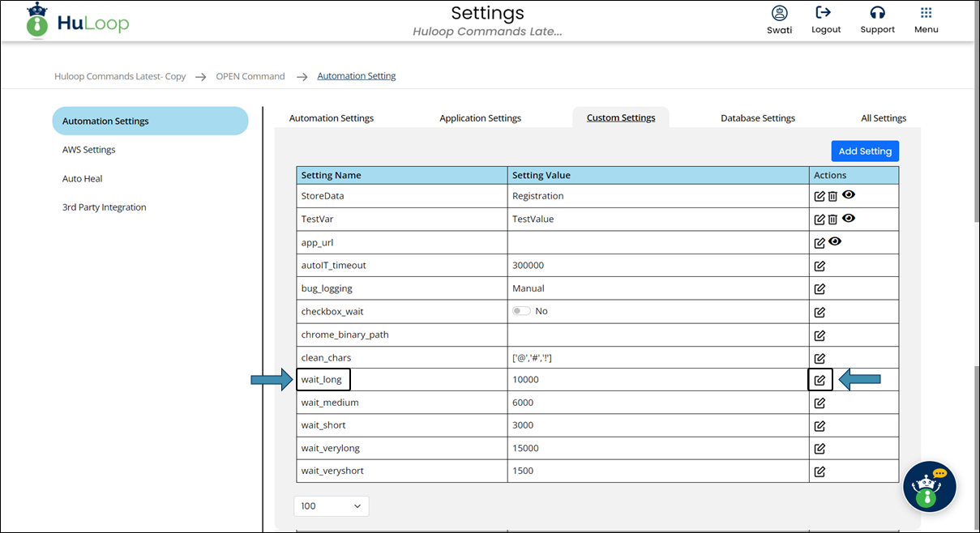Viewport: 980px width, 533px height.
Task: Edit the app_url setting
Action: [x=820, y=242]
